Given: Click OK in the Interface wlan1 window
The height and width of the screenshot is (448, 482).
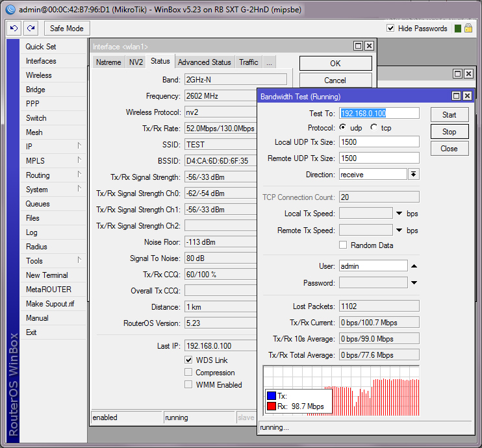Looking at the screenshot, I should tap(335, 63).
